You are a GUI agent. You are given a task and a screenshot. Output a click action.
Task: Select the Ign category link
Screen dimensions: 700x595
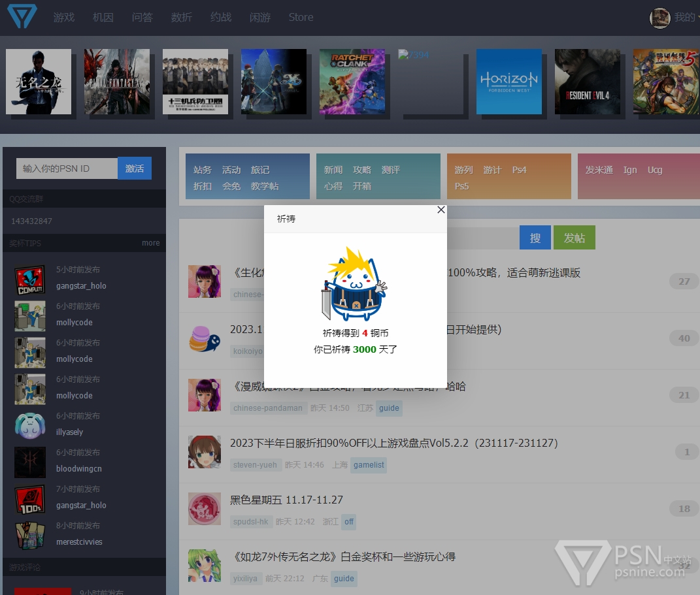pyautogui.click(x=630, y=170)
